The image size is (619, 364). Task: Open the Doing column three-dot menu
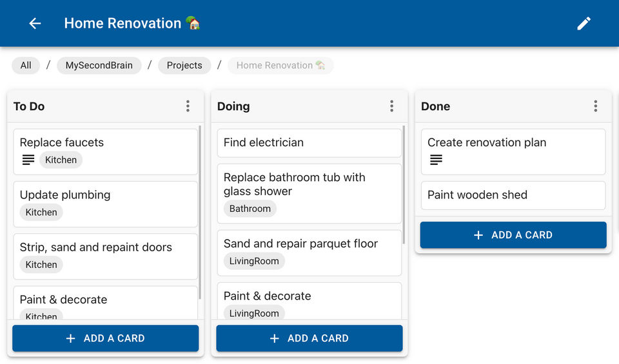click(391, 106)
